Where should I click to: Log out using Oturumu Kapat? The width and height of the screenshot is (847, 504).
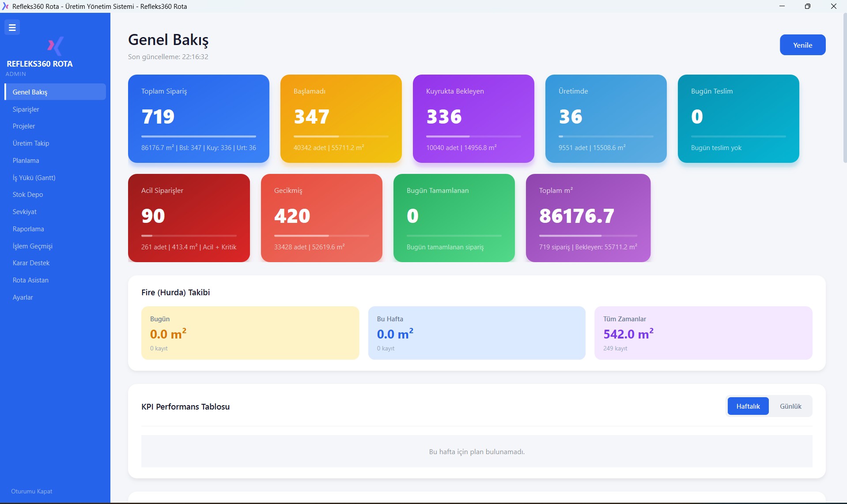pyautogui.click(x=32, y=491)
